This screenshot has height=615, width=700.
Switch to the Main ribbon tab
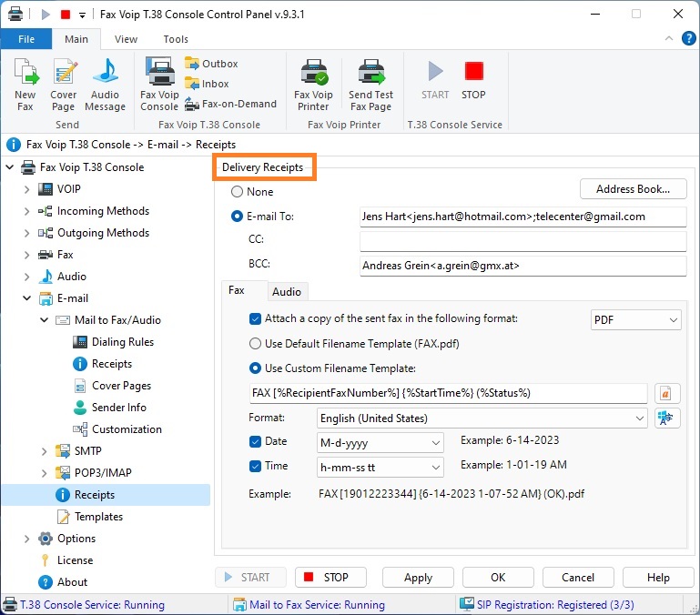[76, 39]
